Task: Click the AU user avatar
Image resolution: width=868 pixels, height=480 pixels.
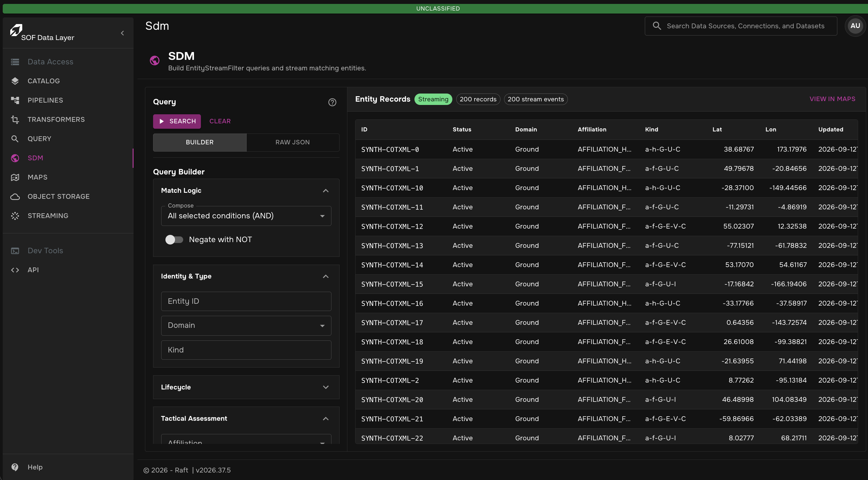Action: click(855, 26)
